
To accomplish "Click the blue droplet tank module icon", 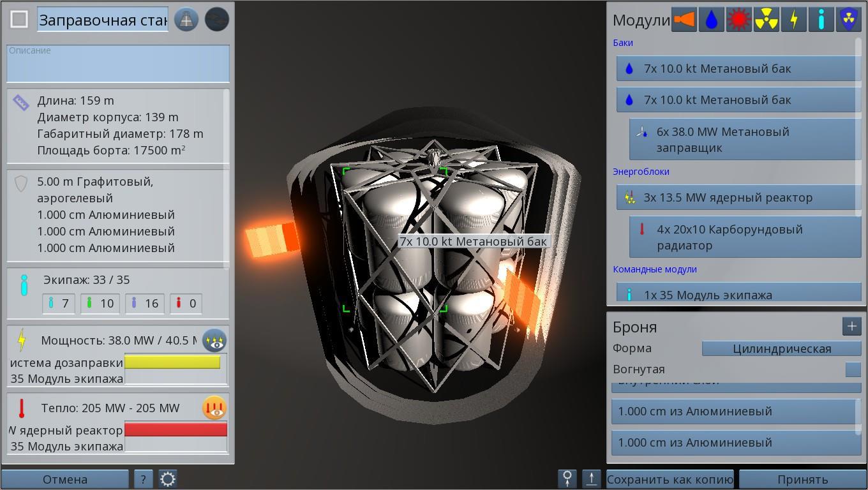I will click(x=711, y=20).
